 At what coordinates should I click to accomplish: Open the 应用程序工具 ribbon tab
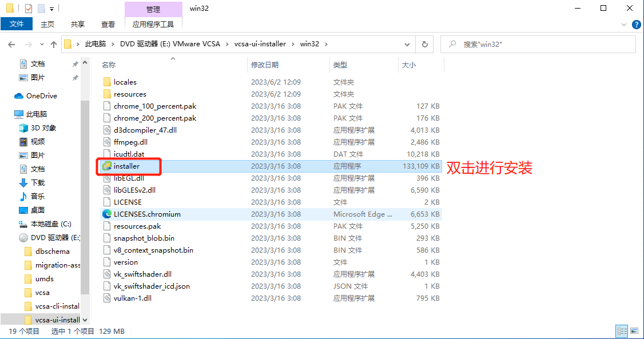tap(153, 24)
